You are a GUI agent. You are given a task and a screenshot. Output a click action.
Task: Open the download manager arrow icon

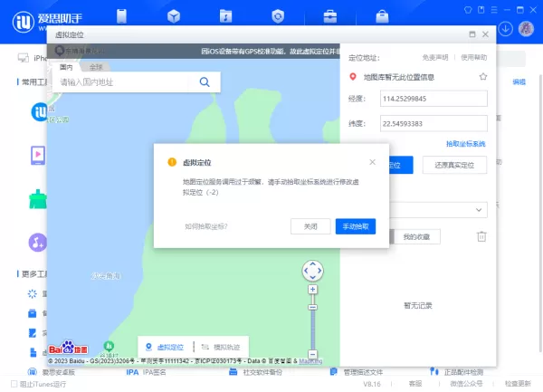tap(505, 28)
